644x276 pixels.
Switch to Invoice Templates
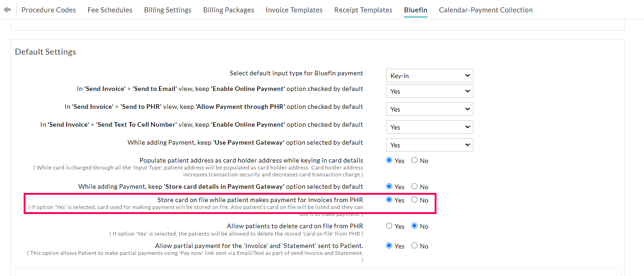click(294, 10)
